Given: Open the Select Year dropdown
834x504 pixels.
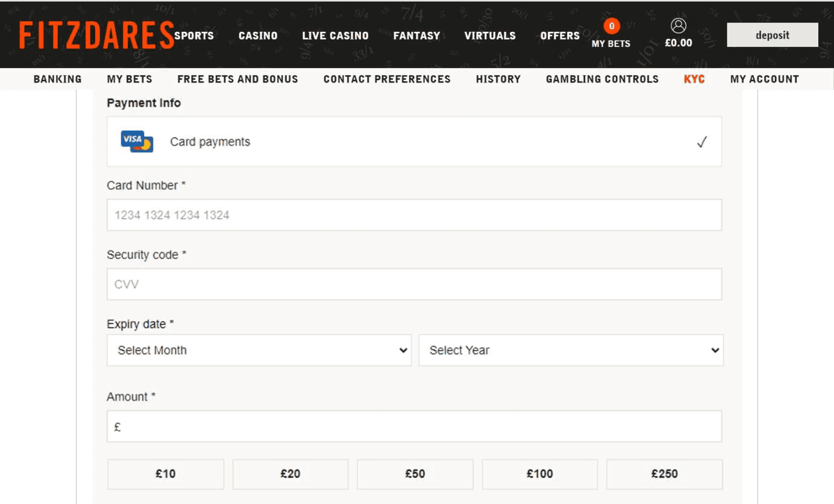Looking at the screenshot, I should [x=571, y=350].
